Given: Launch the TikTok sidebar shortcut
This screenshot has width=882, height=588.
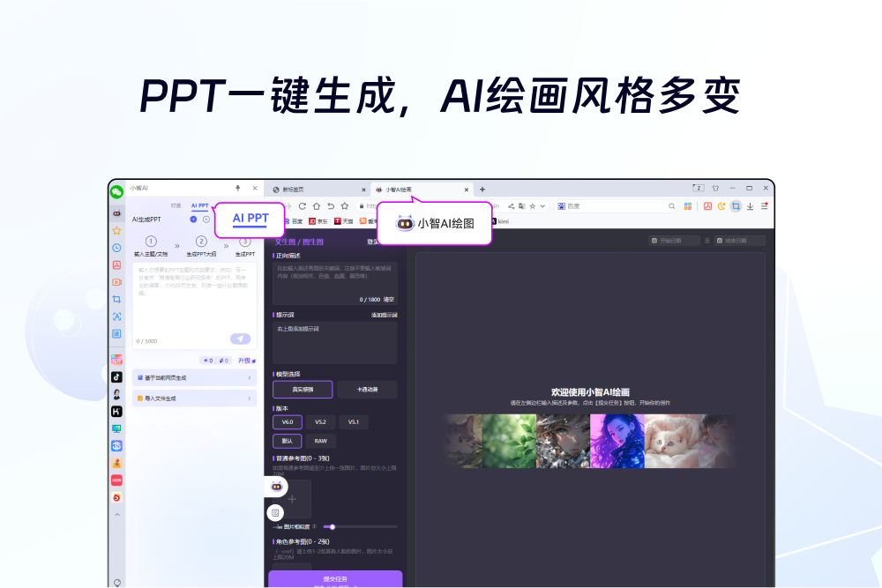Looking at the screenshot, I should point(116,377).
